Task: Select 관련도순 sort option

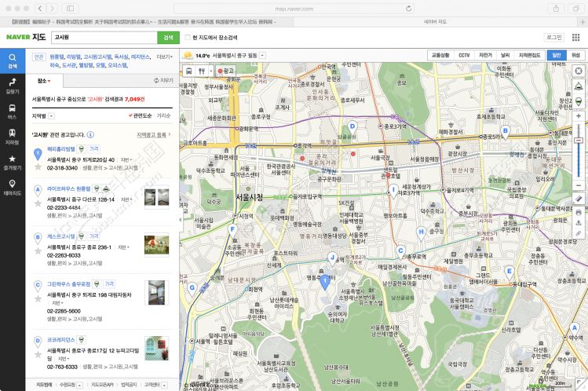Action: pyautogui.click(x=141, y=116)
